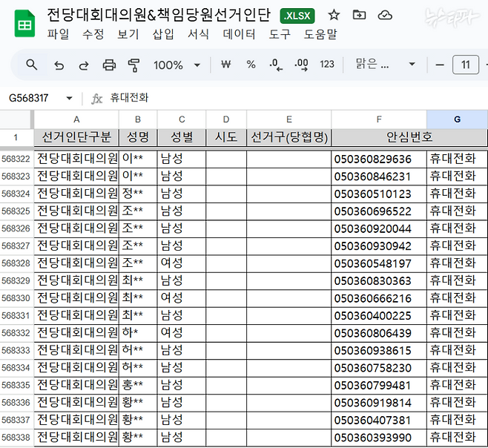The image size is (488, 448).
Task: Open the font family dropdown
Action: [x=386, y=64]
